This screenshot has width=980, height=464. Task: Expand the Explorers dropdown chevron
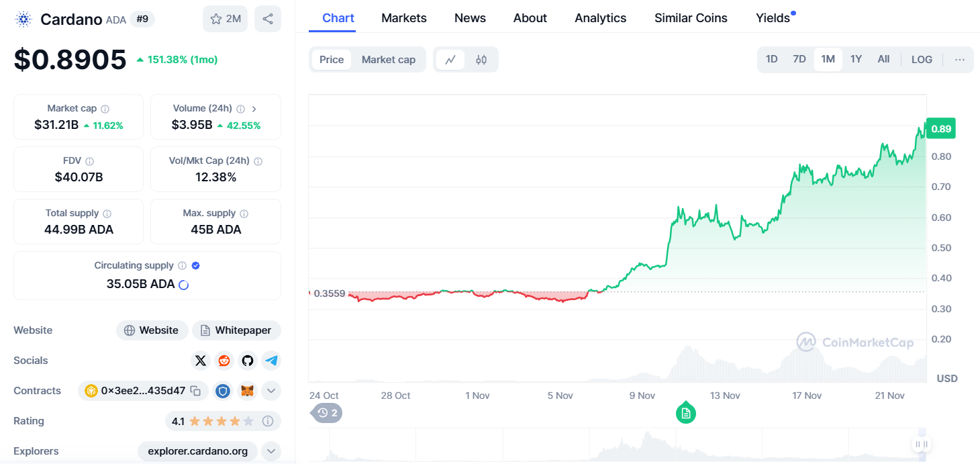coord(271,451)
